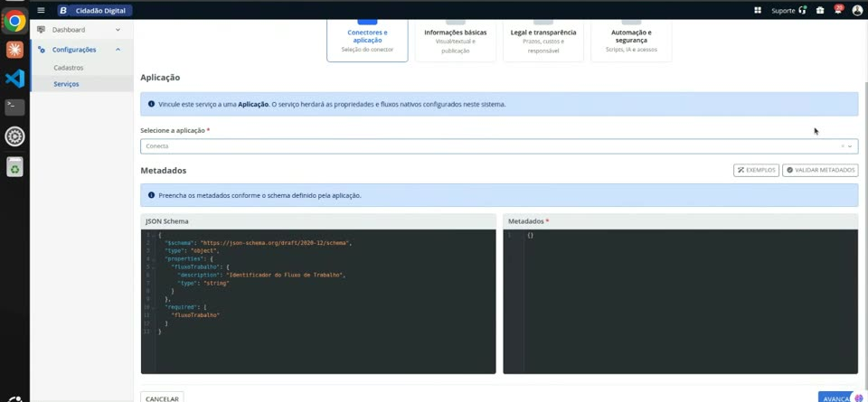Select the Conectores e aplicação step
868x402 pixels.
click(x=368, y=41)
